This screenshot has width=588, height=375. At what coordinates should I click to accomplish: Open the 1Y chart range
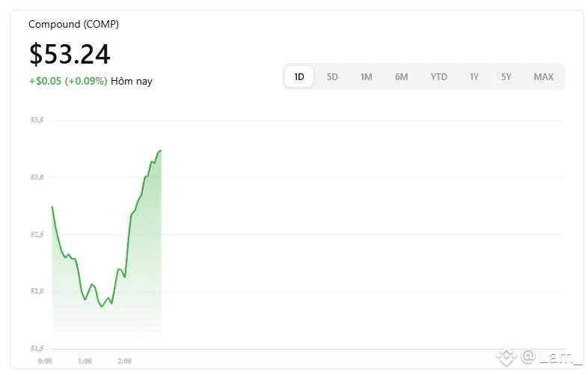point(474,76)
